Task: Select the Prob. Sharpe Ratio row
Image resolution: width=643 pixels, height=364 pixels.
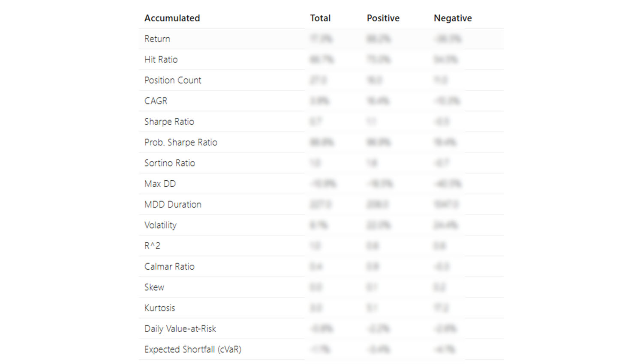Action: pos(180,142)
